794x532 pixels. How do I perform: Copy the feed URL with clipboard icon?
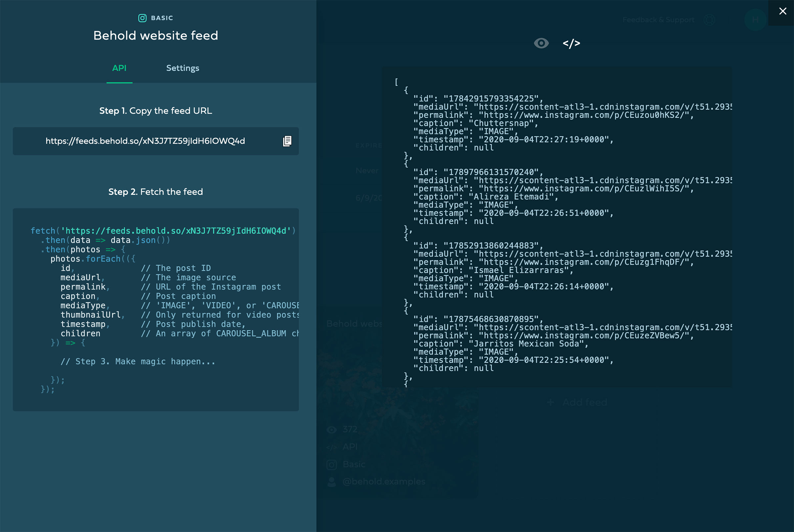click(x=287, y=141)
